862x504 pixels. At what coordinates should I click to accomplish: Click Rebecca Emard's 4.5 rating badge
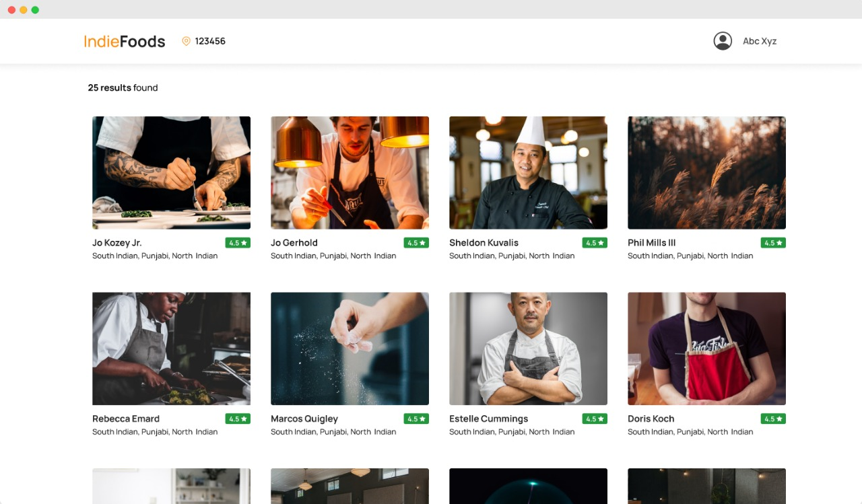coord(238,419)
